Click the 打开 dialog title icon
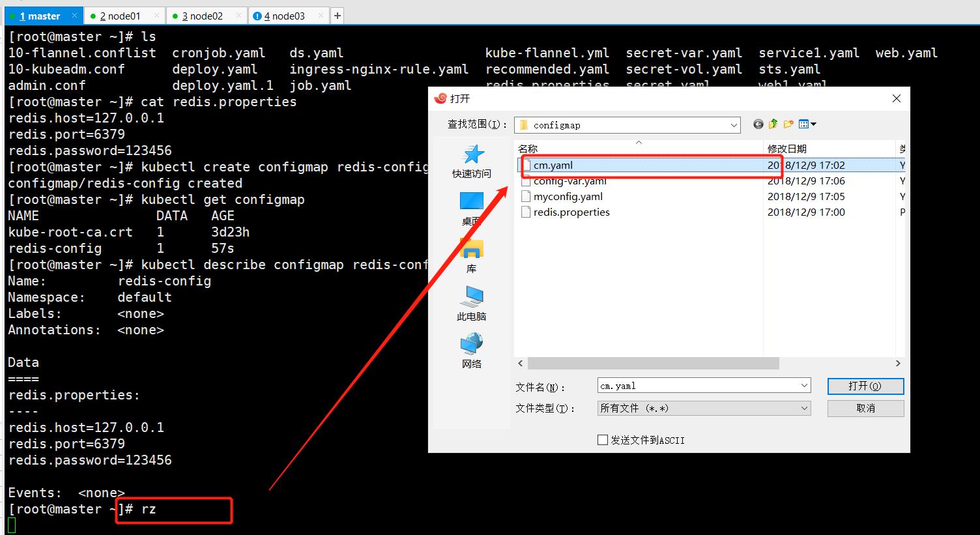The image size is (980, 535). (440, 98)
